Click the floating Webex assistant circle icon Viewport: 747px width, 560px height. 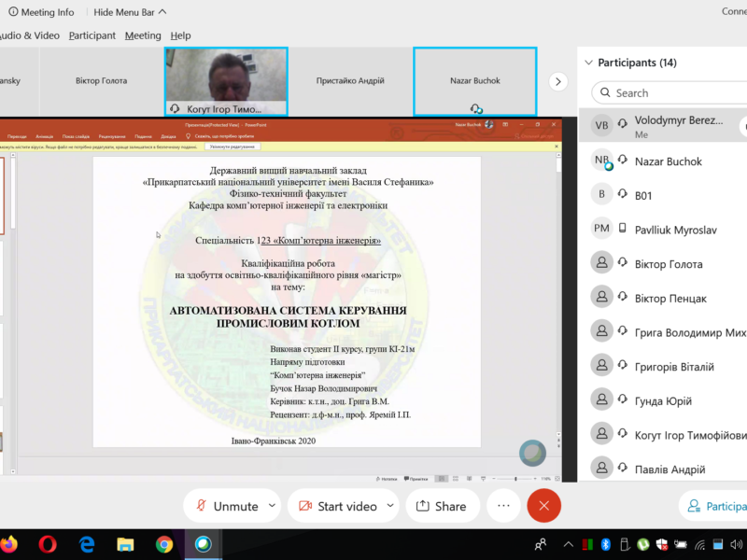[532, 453]
